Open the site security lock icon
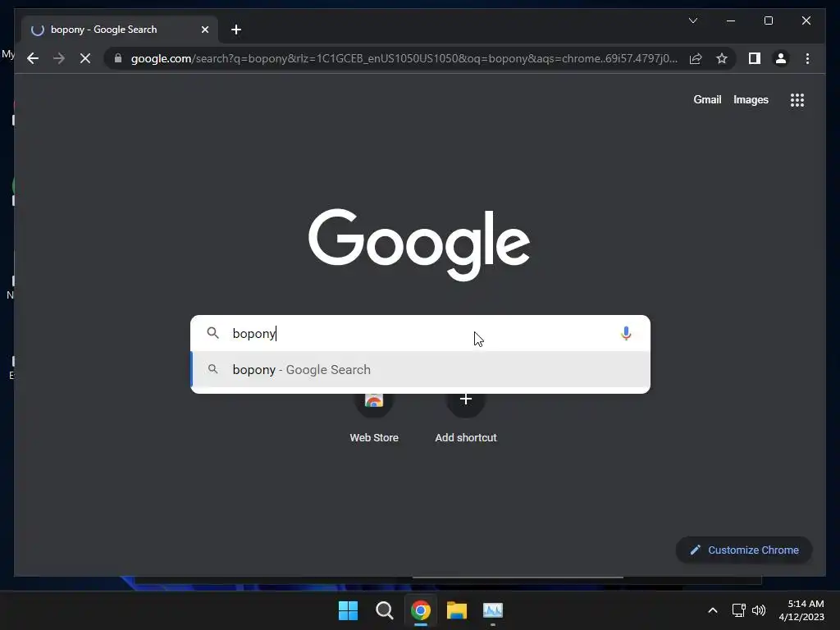This screenshot has width=840, height=630. [x=118, y=58]
